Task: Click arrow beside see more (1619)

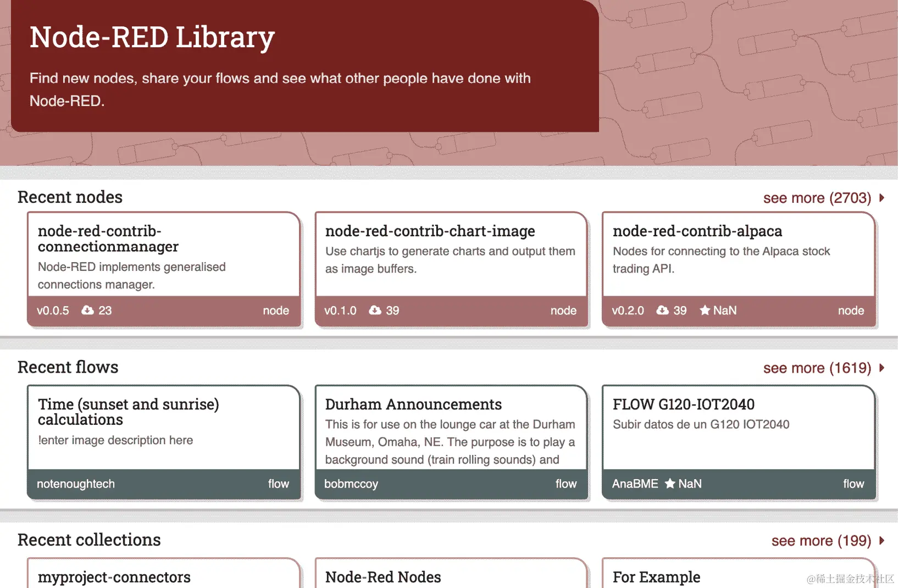Action: (x=882, y=368)
